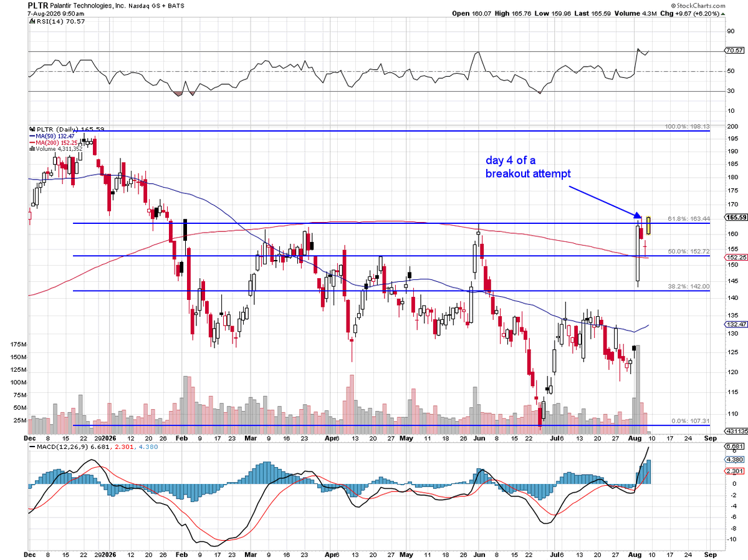Click the '100.0%: 198.13' Fibonacci label
Image resolution: width=748 pixels, height=560 pixels.
(x=687, y=126)
